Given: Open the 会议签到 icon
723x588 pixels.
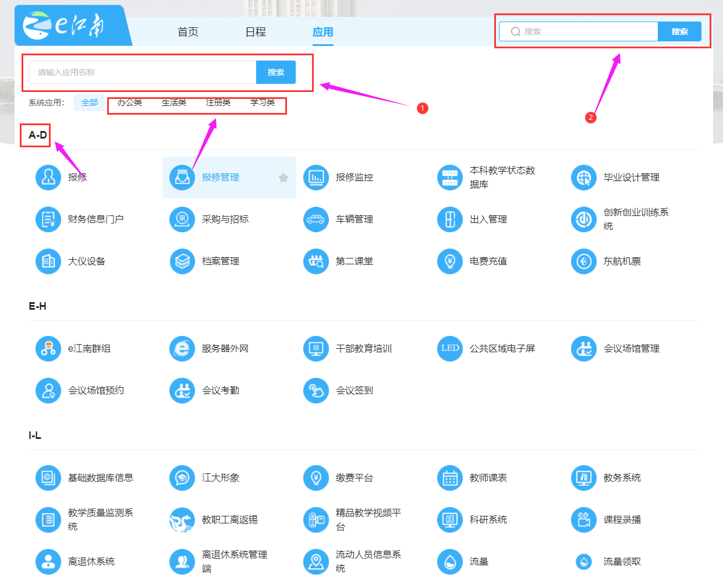Looking at the screenshot, I should coord(316,390).
